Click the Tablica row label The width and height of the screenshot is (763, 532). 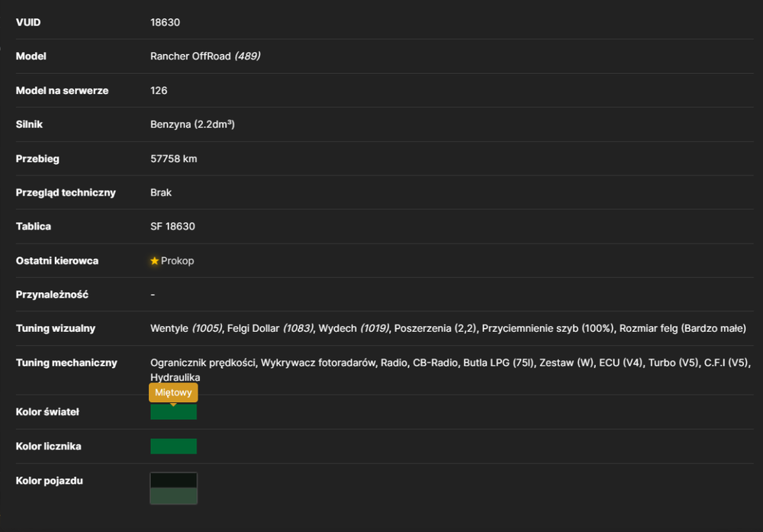click(34, 227)
